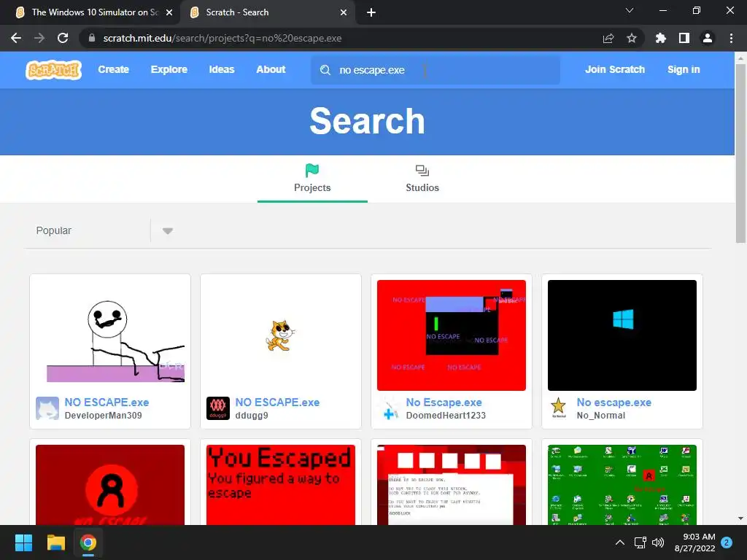Open DoomedHeart1233's avatar icon
The height and width of the screenshot is (560, 747).
pos(390,408)
